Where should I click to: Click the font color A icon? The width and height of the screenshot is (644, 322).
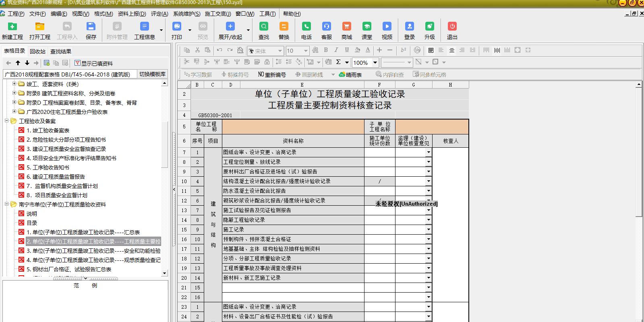coord(368,50)
